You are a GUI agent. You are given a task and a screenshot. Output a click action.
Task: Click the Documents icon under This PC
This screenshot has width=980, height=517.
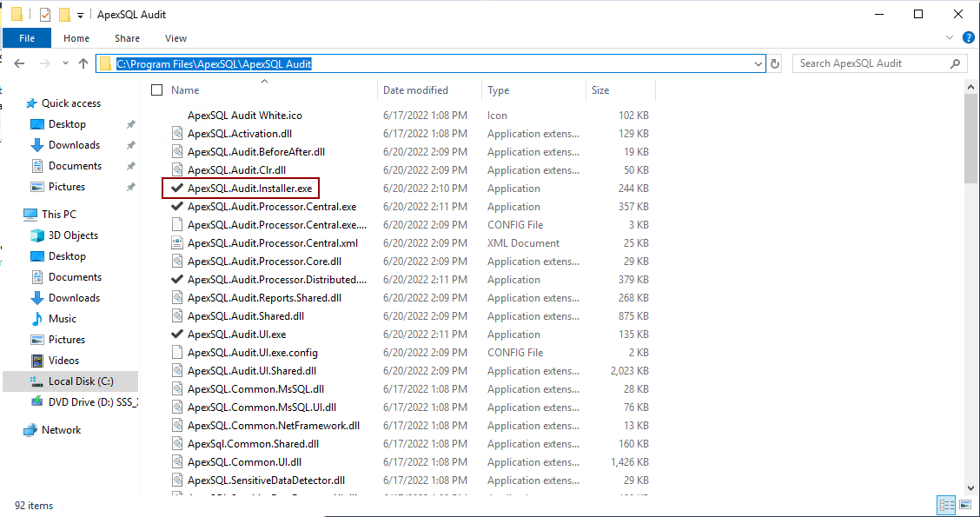pyautogui.click(x=37, y=277)
